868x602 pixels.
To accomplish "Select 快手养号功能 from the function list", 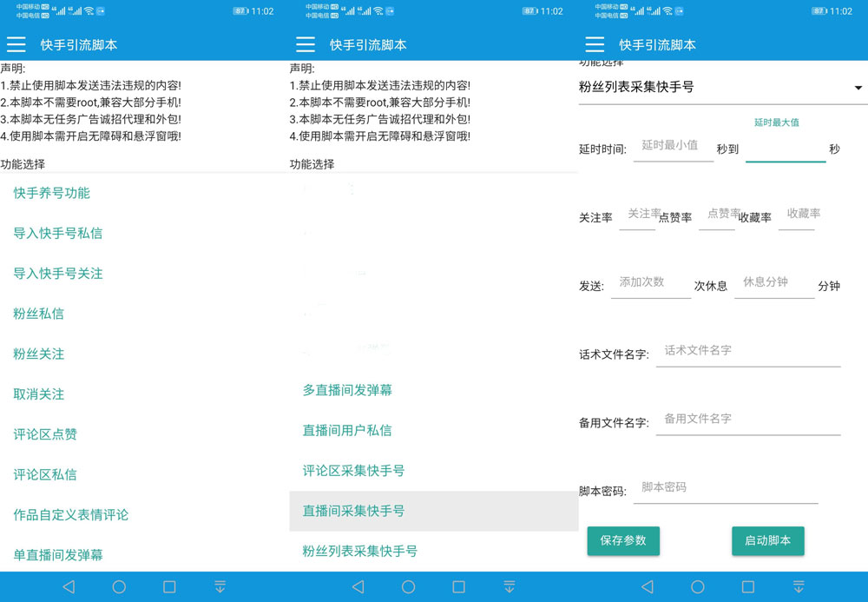I will (51, 193).
